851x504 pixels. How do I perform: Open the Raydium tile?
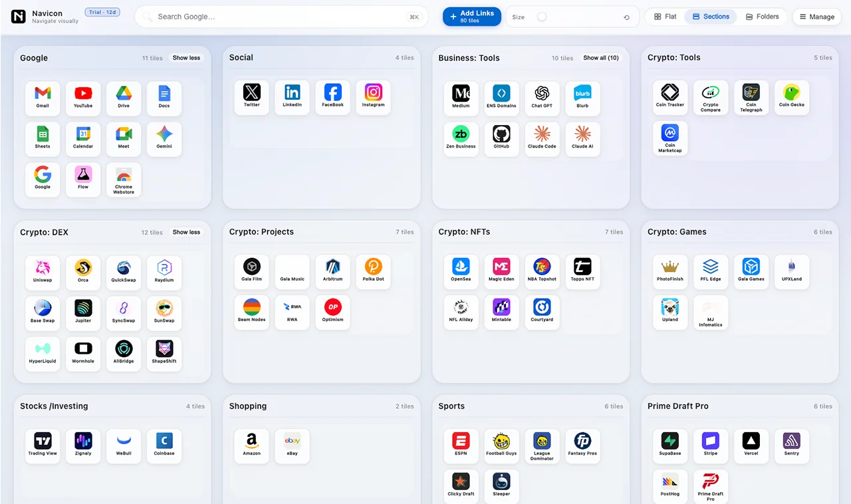pos(164,273)
